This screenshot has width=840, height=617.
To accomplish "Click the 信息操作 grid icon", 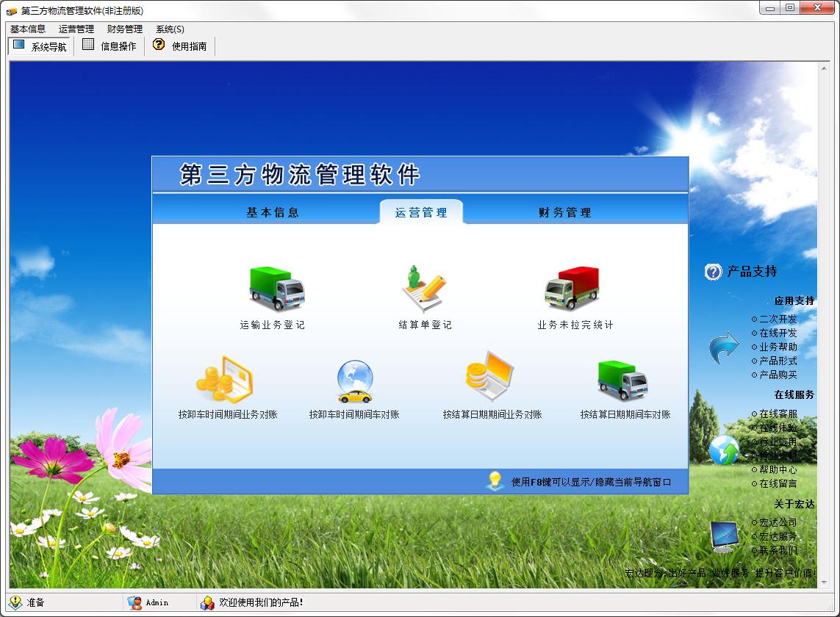I will [88, 45].
